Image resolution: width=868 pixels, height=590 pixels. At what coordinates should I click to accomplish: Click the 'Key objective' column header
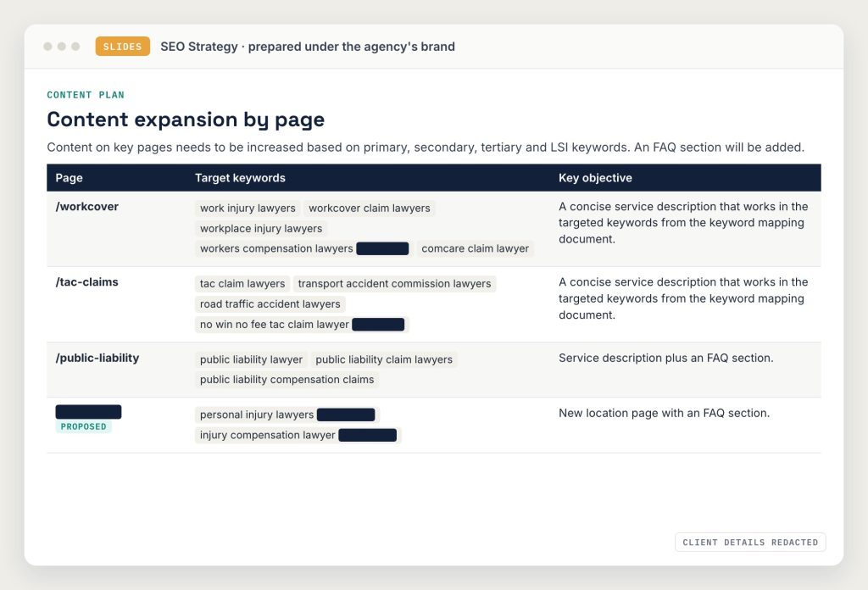595,178
